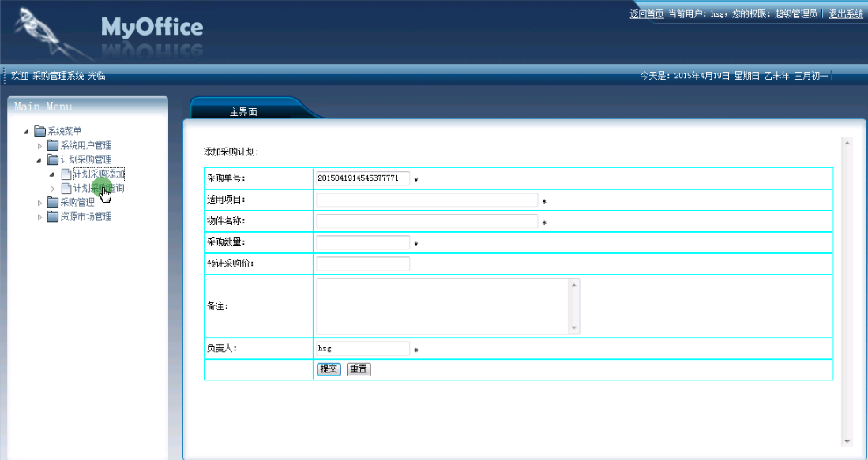This screenshot has height=460, width=868.
Task: Click the 系统用户管理 folder icon
Action: [53, 145]
